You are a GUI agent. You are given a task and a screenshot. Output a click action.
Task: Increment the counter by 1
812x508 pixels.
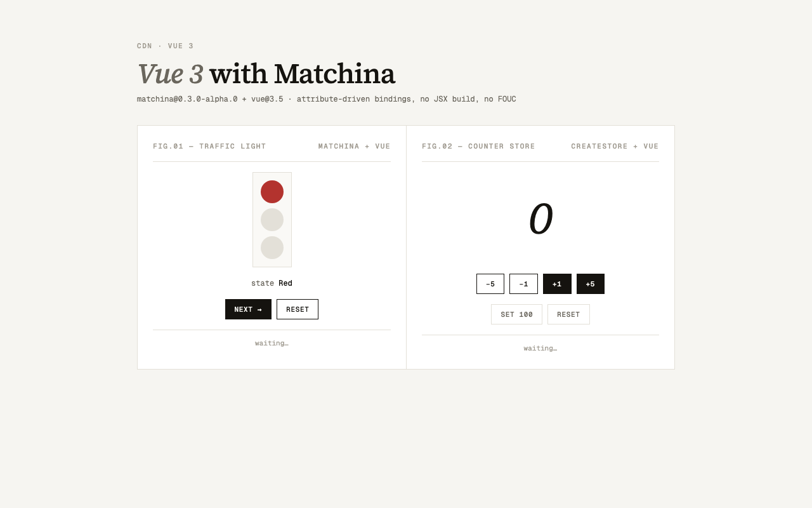(557, 284)
